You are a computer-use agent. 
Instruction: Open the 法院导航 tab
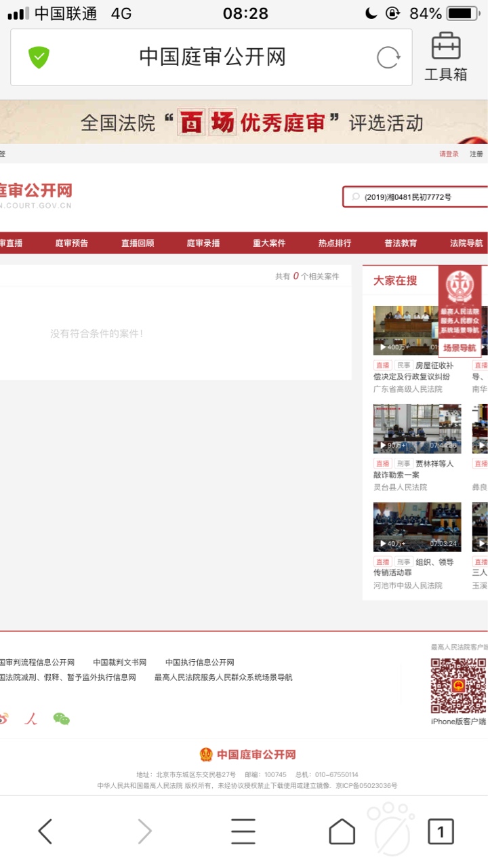click(x=466, y=243)
